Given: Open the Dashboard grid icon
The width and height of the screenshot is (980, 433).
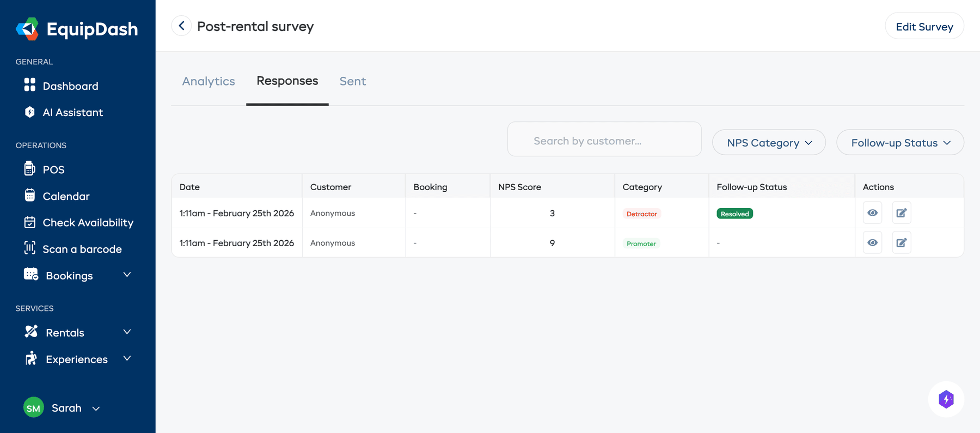Looking at the screenshot, I should click(x=30, y=85).
